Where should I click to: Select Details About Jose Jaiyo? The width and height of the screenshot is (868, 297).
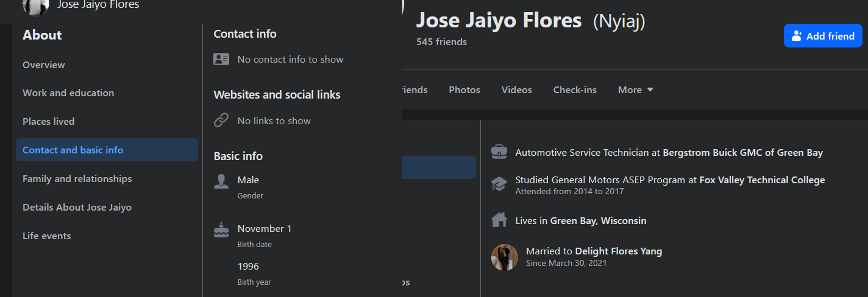[x=77, y=207]
